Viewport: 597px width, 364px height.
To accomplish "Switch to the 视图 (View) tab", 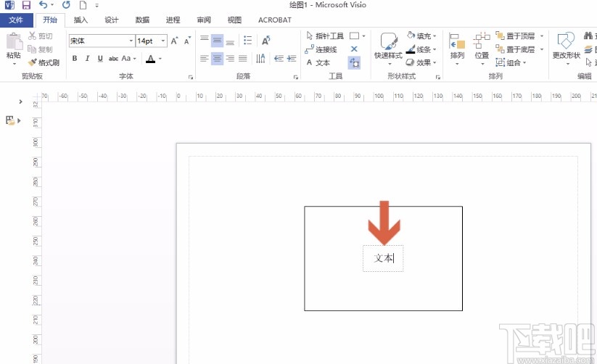I will [x=234, y=20].
